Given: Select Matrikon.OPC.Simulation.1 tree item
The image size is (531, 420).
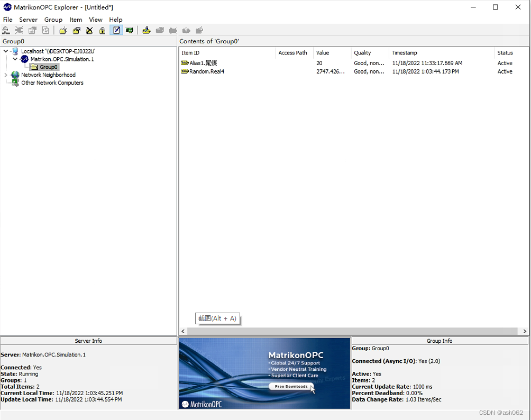Looking at the screenshot, I should [x=62, y=59].
